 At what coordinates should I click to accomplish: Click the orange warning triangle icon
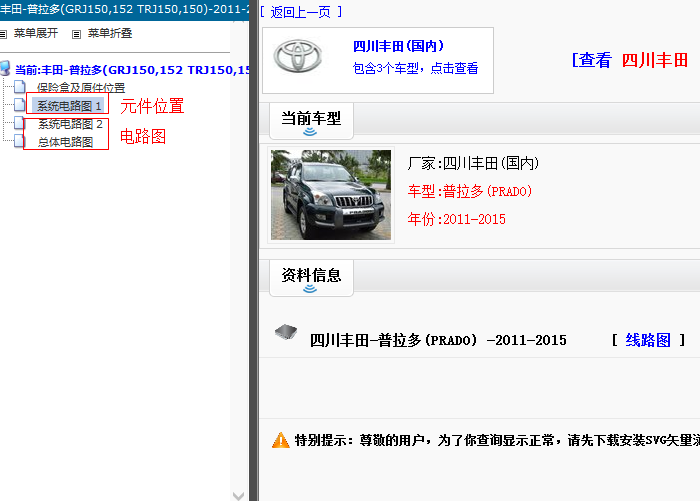(281, 440)
